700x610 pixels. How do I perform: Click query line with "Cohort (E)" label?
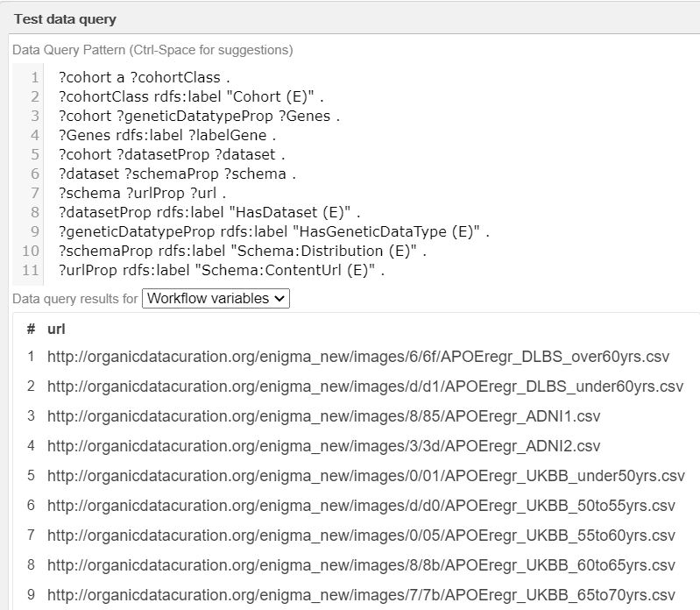(x=191, y=97)
